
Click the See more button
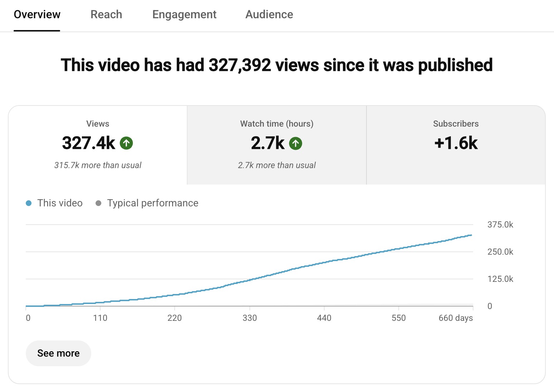58,353
